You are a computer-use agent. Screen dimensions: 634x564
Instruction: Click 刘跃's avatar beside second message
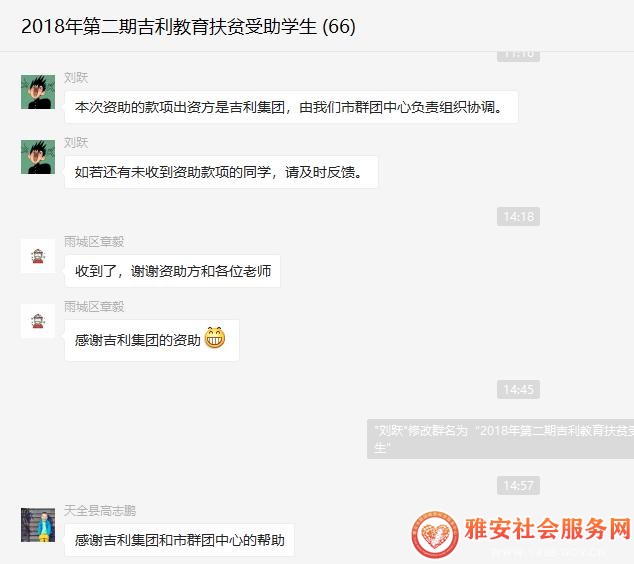click(x=38, y=157)
